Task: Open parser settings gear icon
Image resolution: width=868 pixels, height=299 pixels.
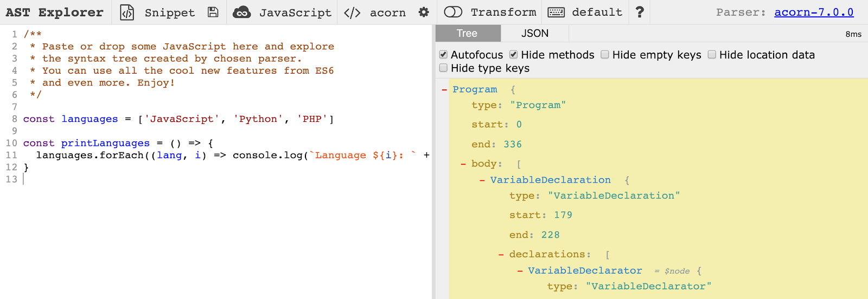Action: click(424, 12)
